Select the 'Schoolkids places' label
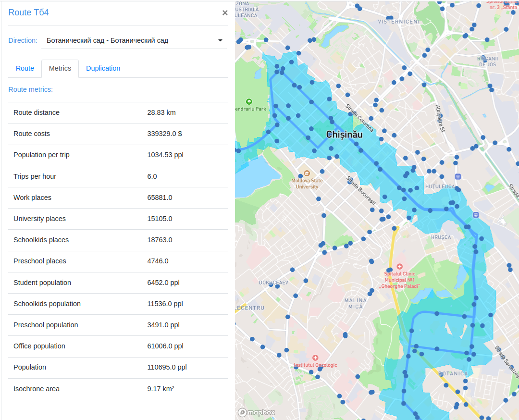This screenshot has width=519, height=420. click(41, 240)
